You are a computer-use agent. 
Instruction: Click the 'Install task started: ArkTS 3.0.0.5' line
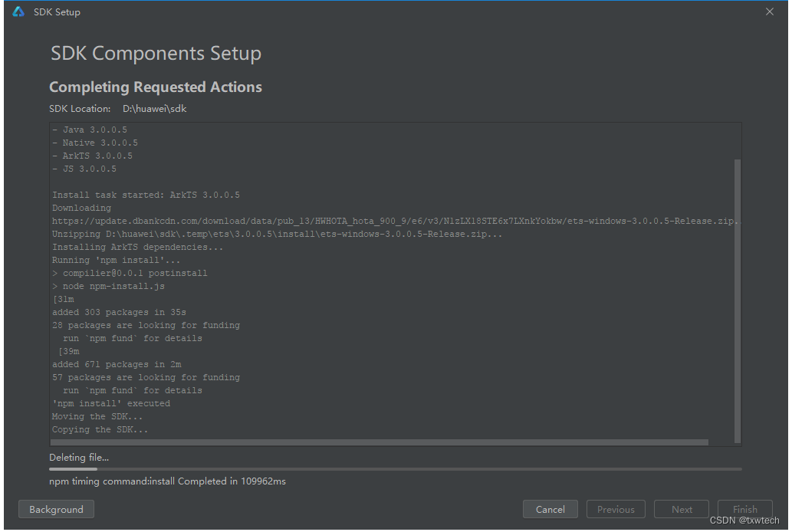(146, 195)
